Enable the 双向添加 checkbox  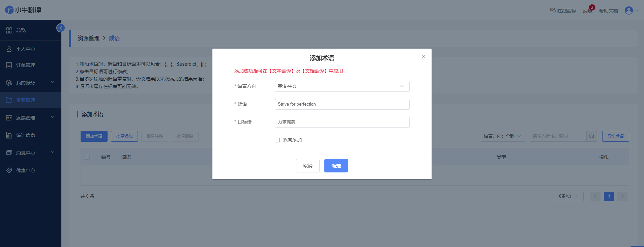pyautogui.click(x=277, y=140)
